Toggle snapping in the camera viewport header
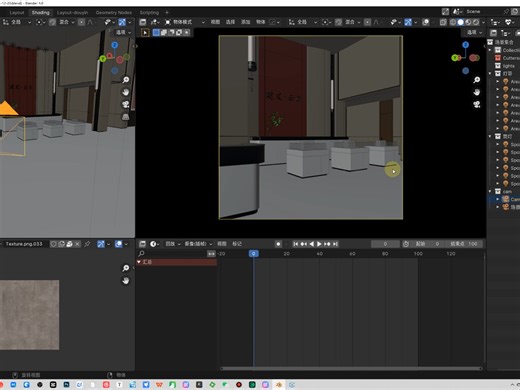The width and height of the screenshot is (520, 390). click(x=338, y=22)
